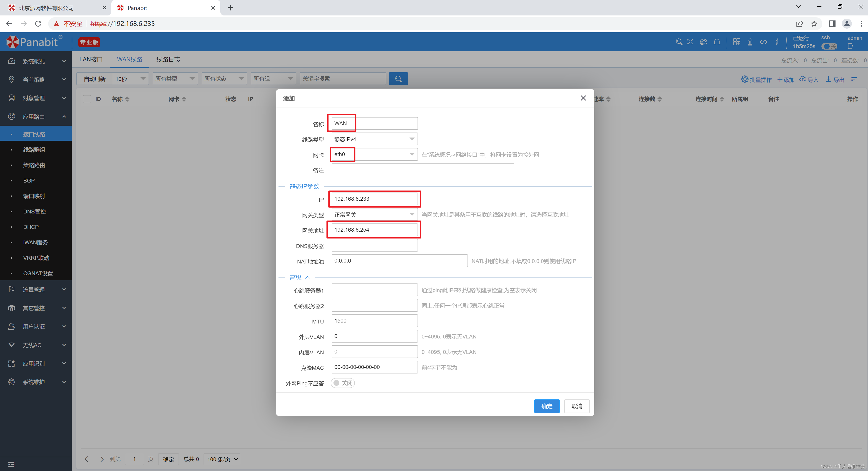Screen dimensions: 868x471
Task: Click 确定 button in dialog
Action: point(547,406)
